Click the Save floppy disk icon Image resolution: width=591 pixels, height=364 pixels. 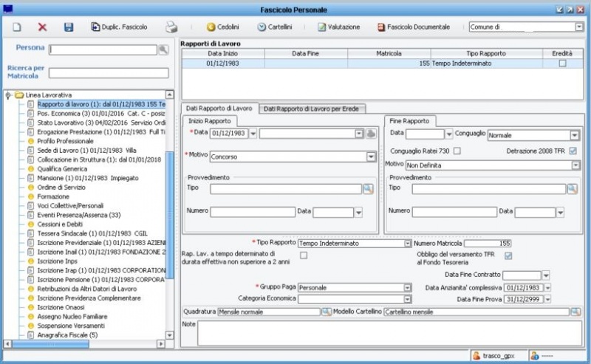[68, 27]
